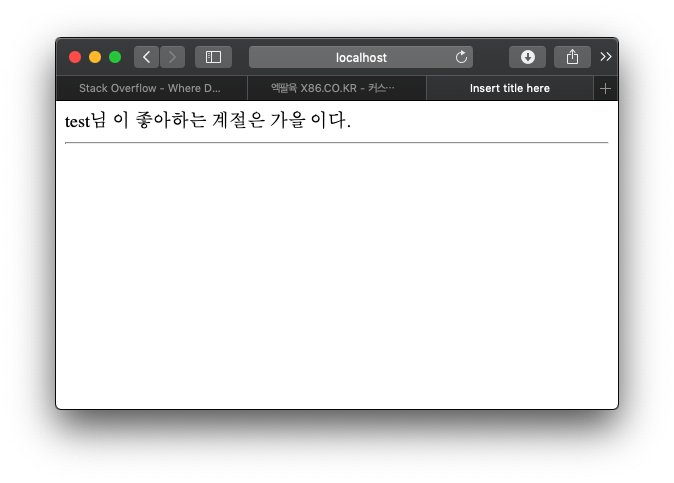This screenshot has width=674, height=483.
Task: Select the Insert title here tab
Action: (x=510, y=89)
